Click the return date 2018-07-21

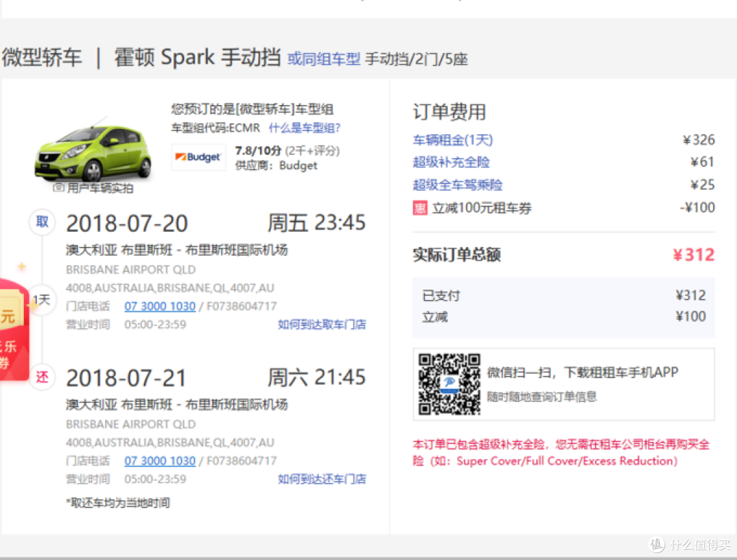point(126,378)
